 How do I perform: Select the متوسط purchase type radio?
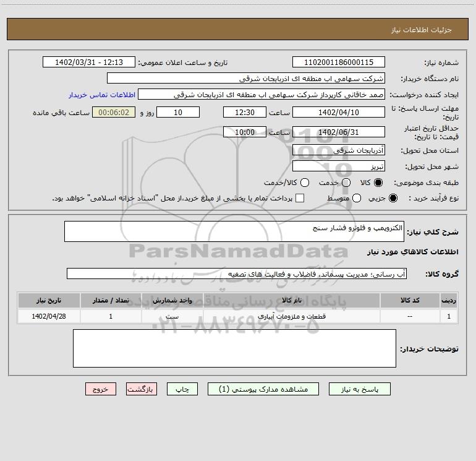pos(357,198)
